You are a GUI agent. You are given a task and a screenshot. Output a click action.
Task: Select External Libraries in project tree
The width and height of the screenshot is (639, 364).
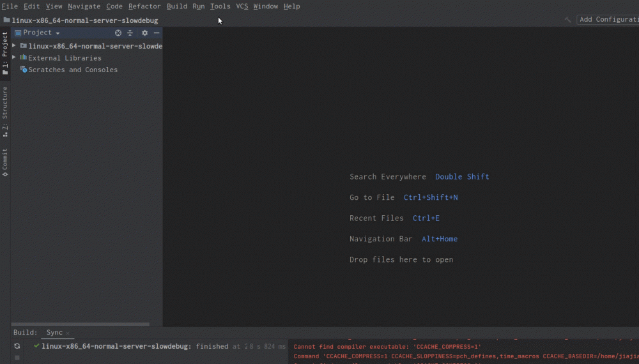[65, 58]
